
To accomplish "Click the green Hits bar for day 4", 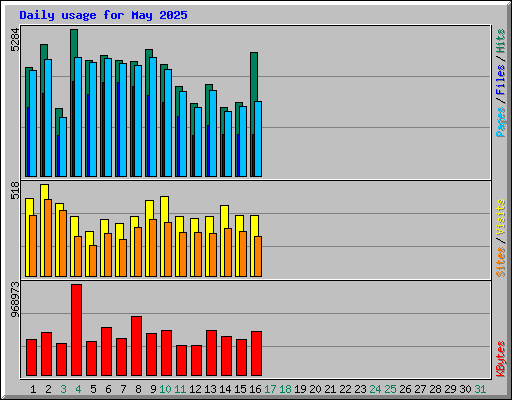I will (x=74, y=43).
